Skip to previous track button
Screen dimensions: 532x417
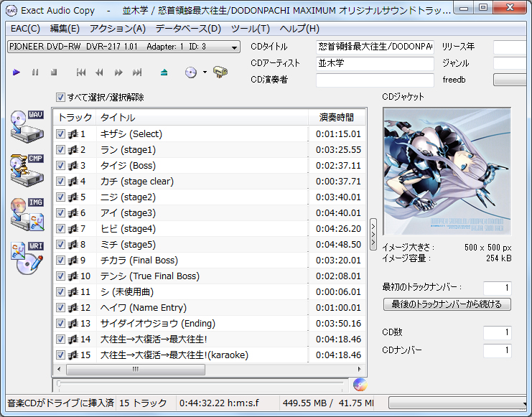tap(81, 72)
